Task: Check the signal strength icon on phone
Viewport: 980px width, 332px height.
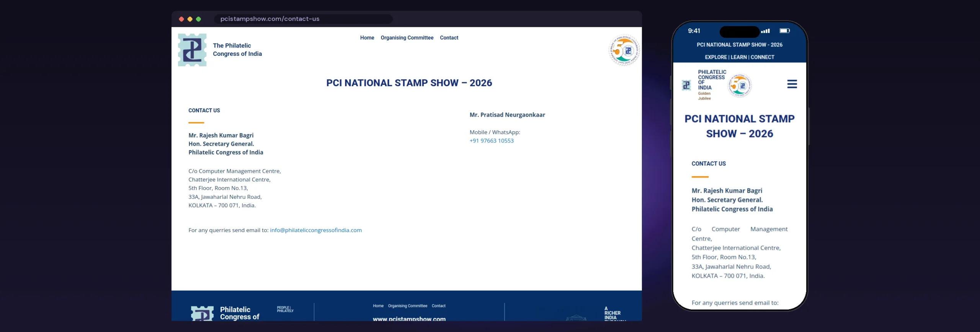Action: [x=765, y=31]
